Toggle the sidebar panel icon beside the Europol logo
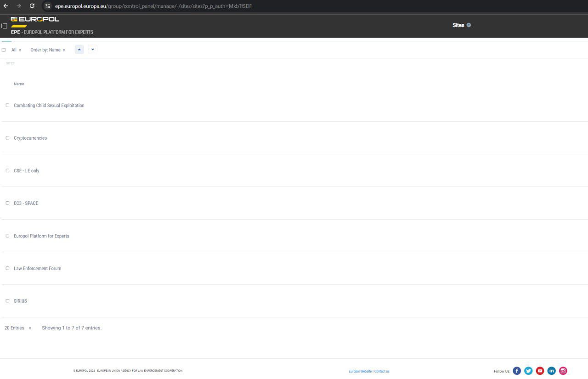This screenshot has width=588, height=379. click(x=5, y=26)
